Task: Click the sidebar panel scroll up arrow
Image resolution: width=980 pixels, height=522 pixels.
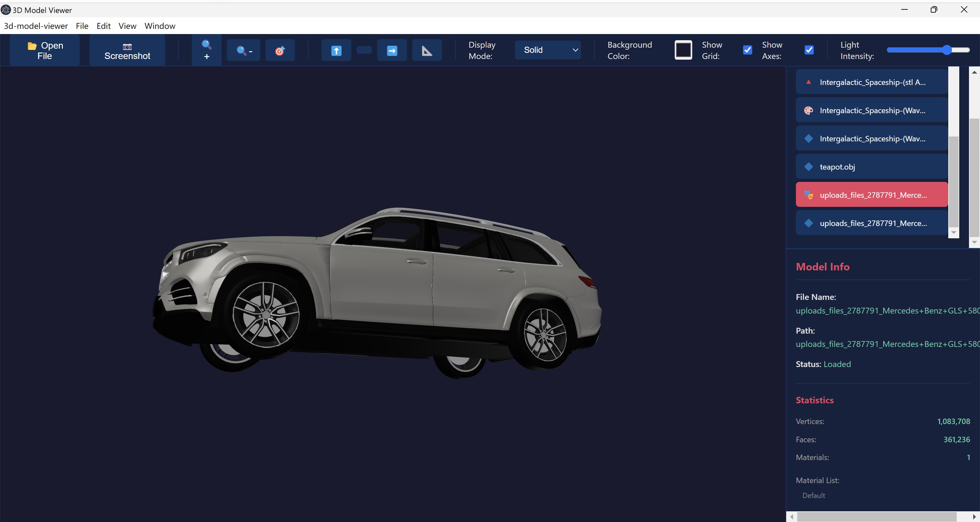Action: click(974, 72)
